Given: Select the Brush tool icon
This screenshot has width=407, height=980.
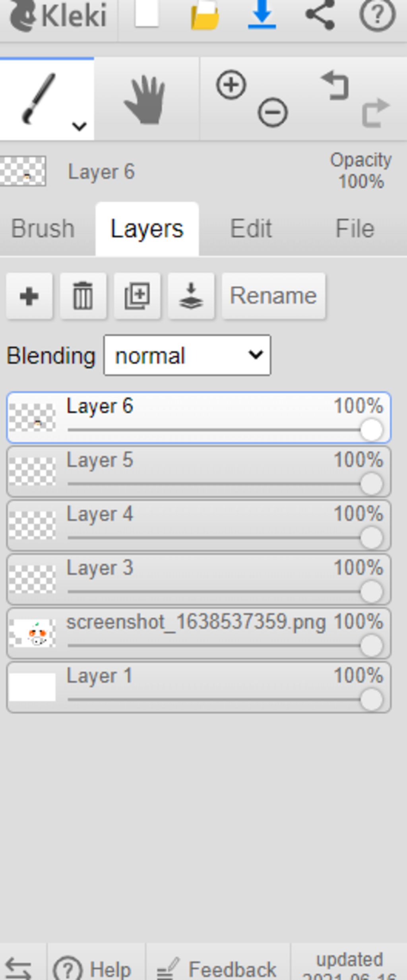Looking at the screenshot, I should [39, 99].
